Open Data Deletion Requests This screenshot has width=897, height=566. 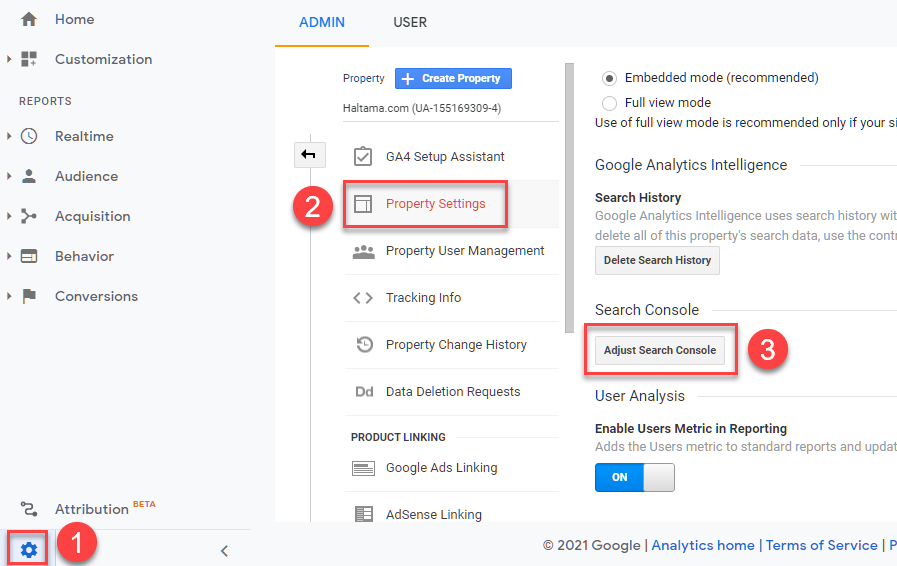coord(453,392)
